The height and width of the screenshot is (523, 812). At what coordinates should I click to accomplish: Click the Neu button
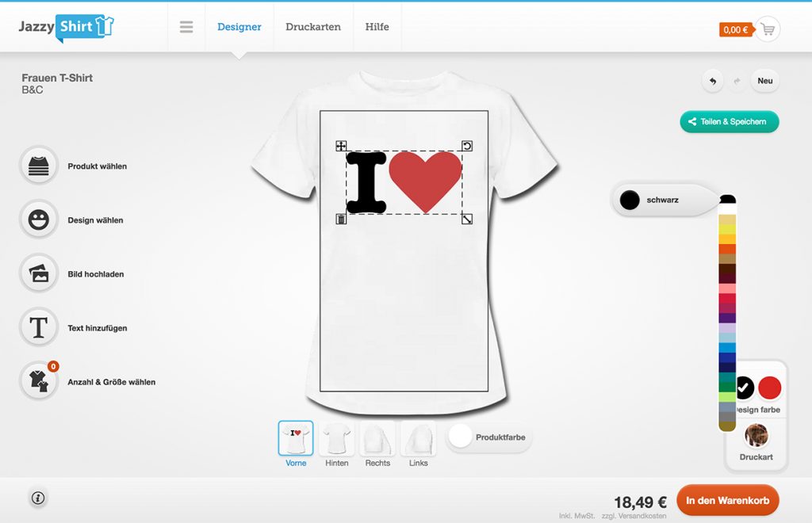(x=765, y=81)
